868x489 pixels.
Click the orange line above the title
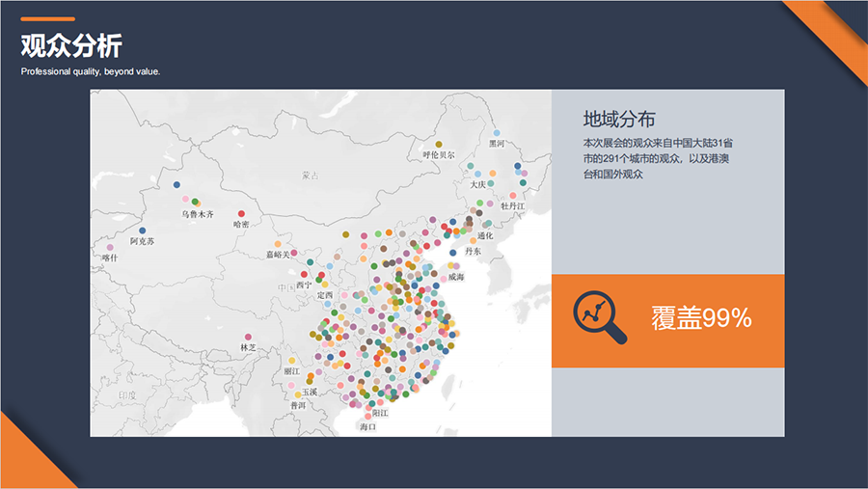(47, 18)
